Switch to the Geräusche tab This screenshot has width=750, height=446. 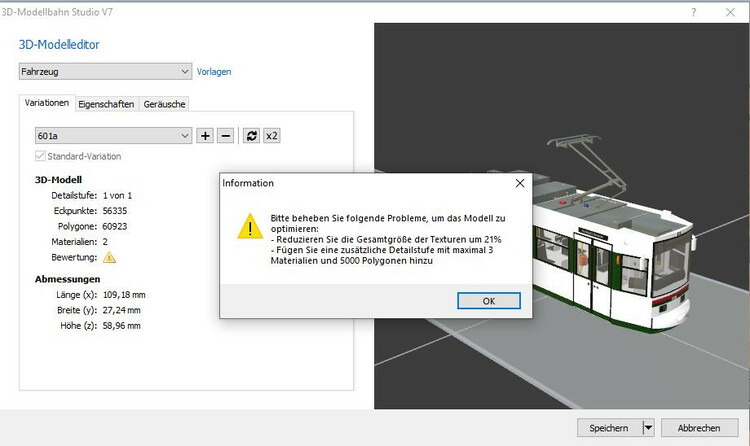(164, 104)
